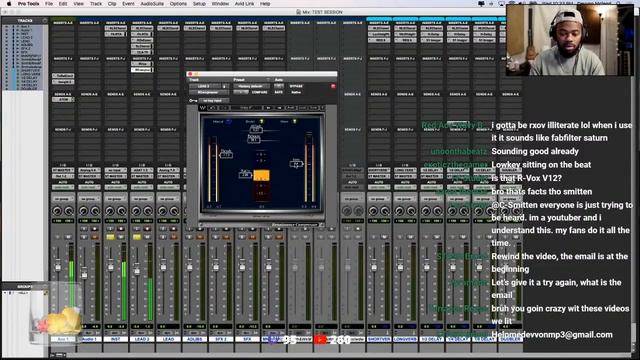
Task: Click the Release value box in compressor
Action: click(x=253, y=140)
